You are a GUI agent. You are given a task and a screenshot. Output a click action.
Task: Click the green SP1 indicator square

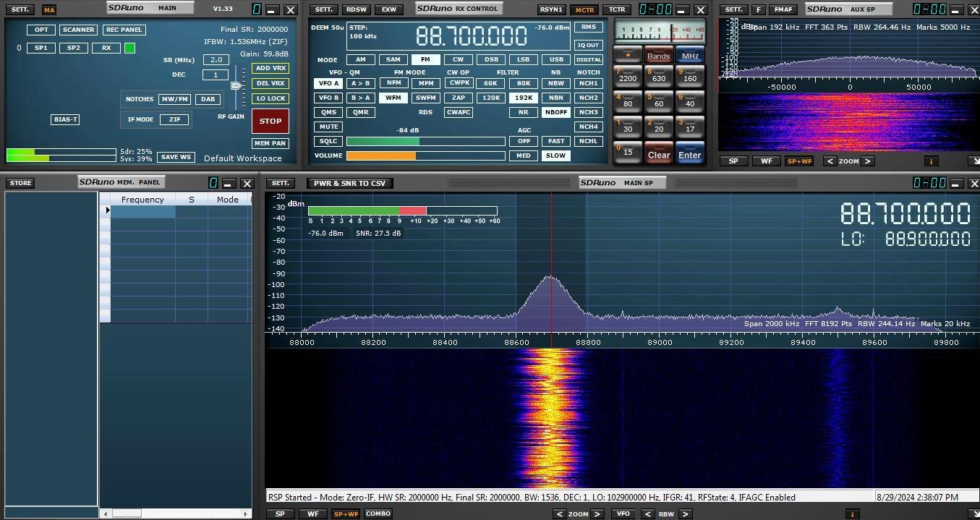[129, 48]
